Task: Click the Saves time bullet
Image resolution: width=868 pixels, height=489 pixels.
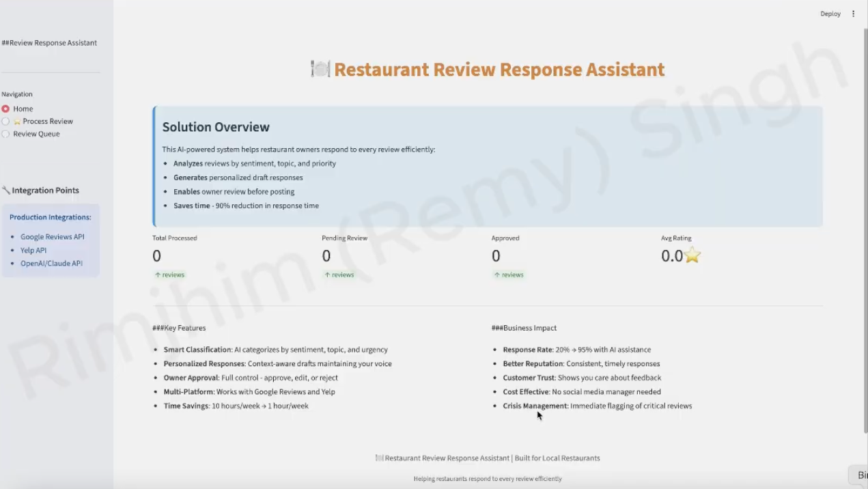Action: [x=246, y=206]
